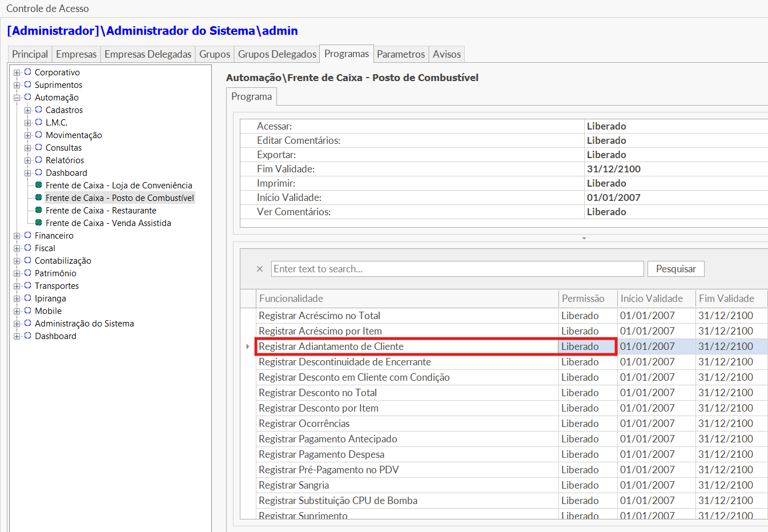Clear search with the X icon

pyautogui.click(x=260, y=269)
